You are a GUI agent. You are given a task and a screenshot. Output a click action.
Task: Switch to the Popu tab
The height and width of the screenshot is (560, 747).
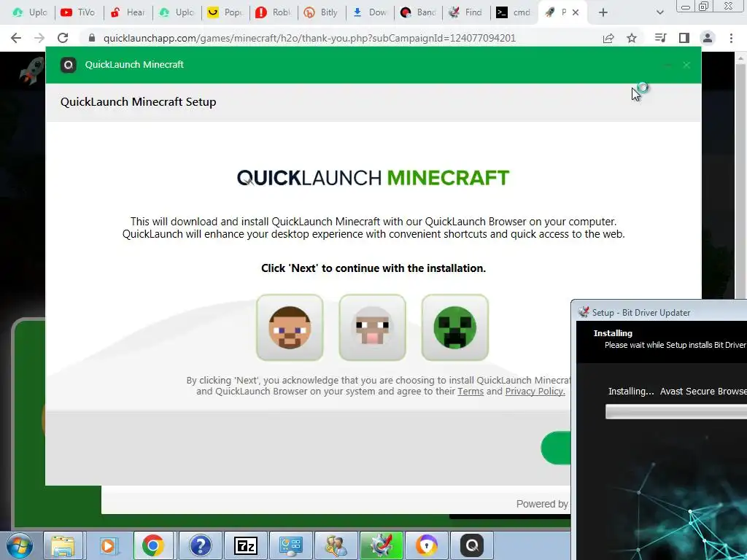point(226,13)
